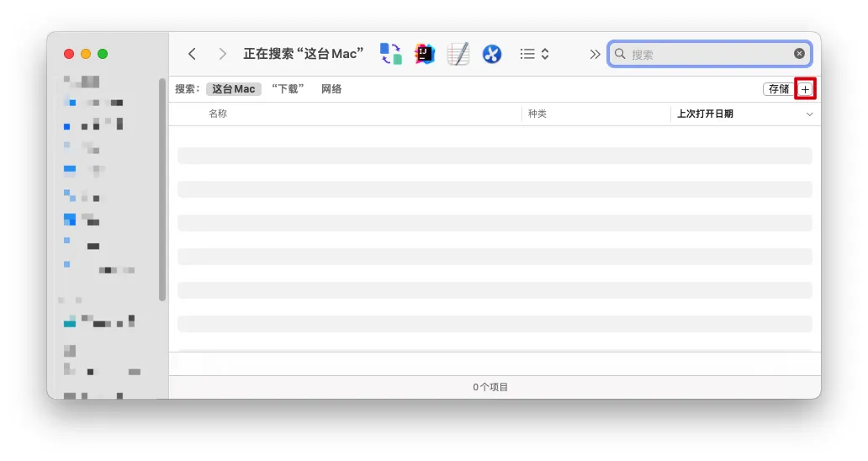The width and height of the screenshot is (868, 461).
Task: Sort results by 种类 column header
Action: [x=537, y=114]
